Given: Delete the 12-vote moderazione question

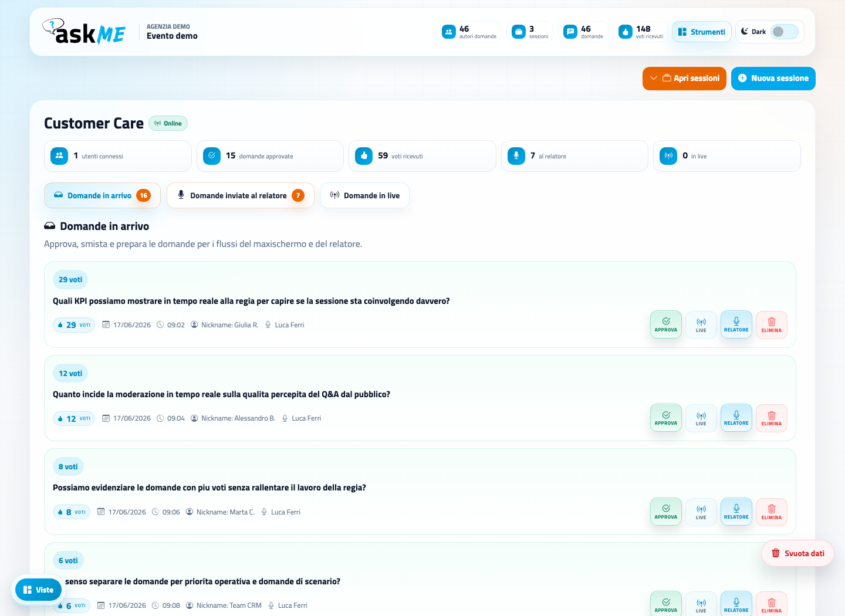Looking at the screenshot, I should pyautogui.click(x=772, y=418).
